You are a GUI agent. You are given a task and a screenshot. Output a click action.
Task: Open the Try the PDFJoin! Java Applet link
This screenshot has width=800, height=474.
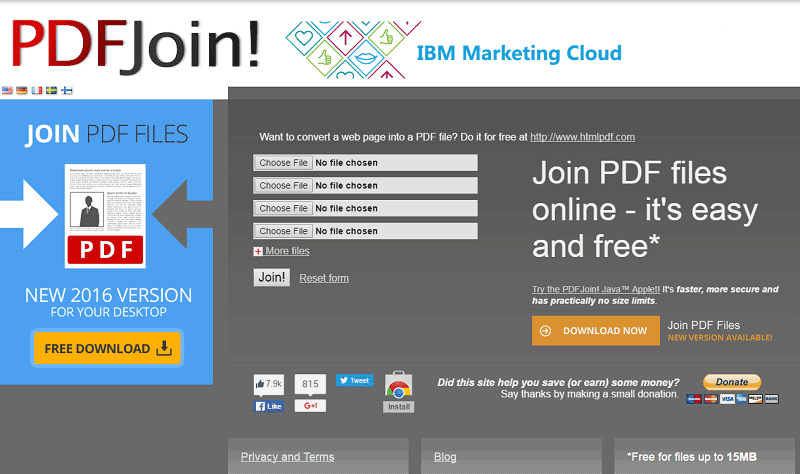tap(596, 289)
